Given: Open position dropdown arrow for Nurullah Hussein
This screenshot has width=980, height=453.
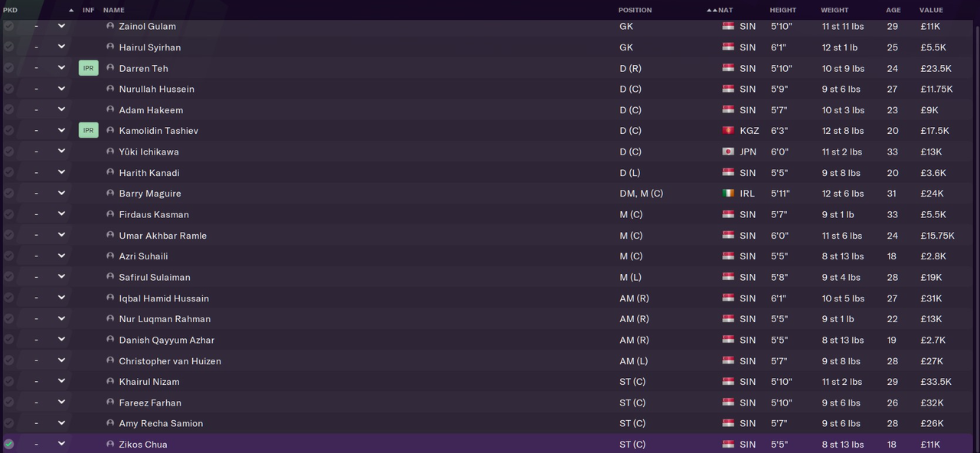Looking at the screenshot, I should tap(61, 89).
